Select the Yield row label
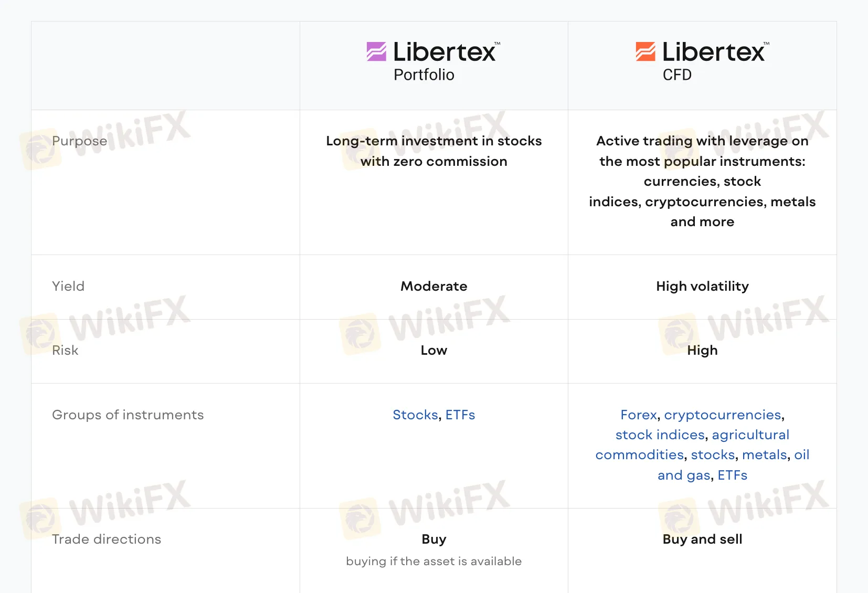868x593 pixels. point(68,286)
